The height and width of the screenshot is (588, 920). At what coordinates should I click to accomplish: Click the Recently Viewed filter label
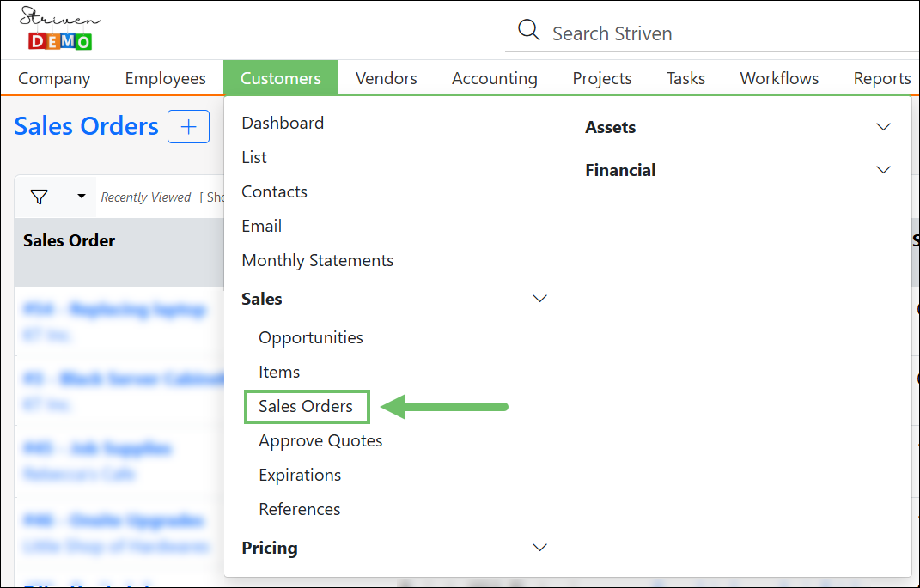pyautogui.click(x=146, y=197)
